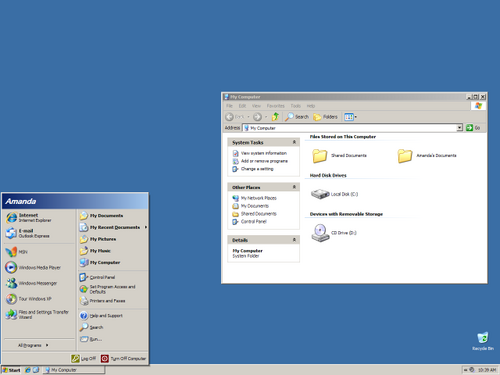Screen dimensions: 500x375
Task: Click View system information link
Action: coord(264,153)
